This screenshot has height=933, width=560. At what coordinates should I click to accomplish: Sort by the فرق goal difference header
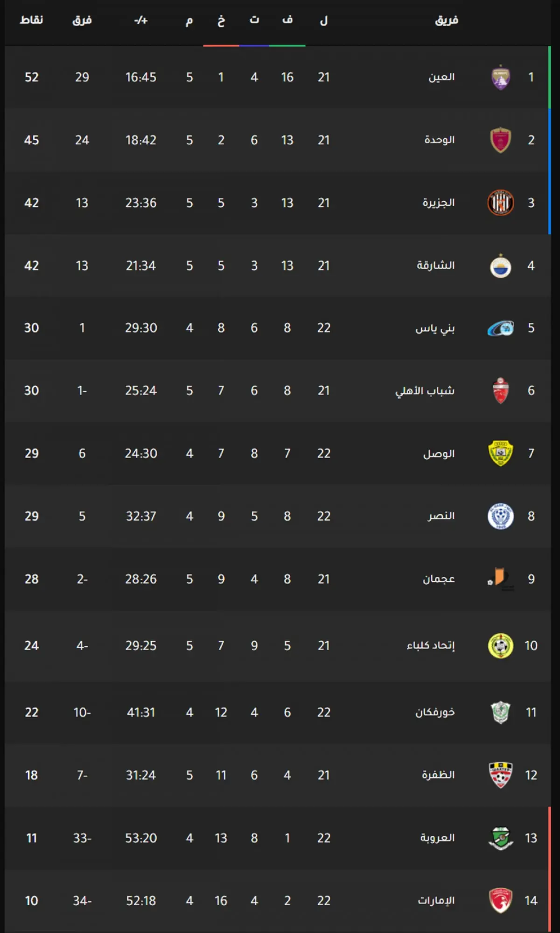tap(82, 20)
